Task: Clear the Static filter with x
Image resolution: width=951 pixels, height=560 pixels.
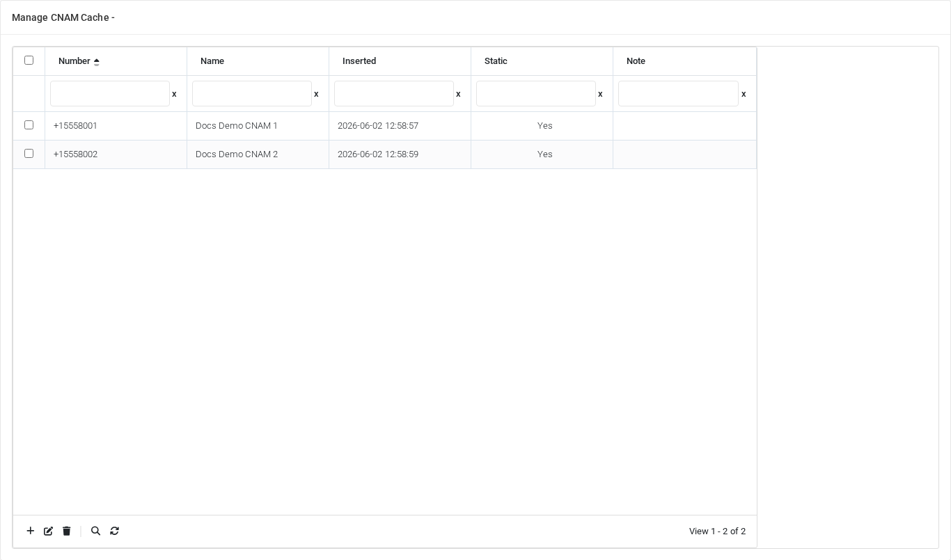Action: coord(600,94)
